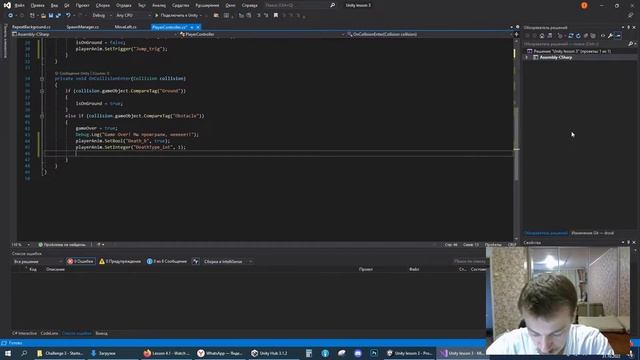Click the Solution Explorer home icon
The width and height of the screenshot is (640, 360).
542,36
